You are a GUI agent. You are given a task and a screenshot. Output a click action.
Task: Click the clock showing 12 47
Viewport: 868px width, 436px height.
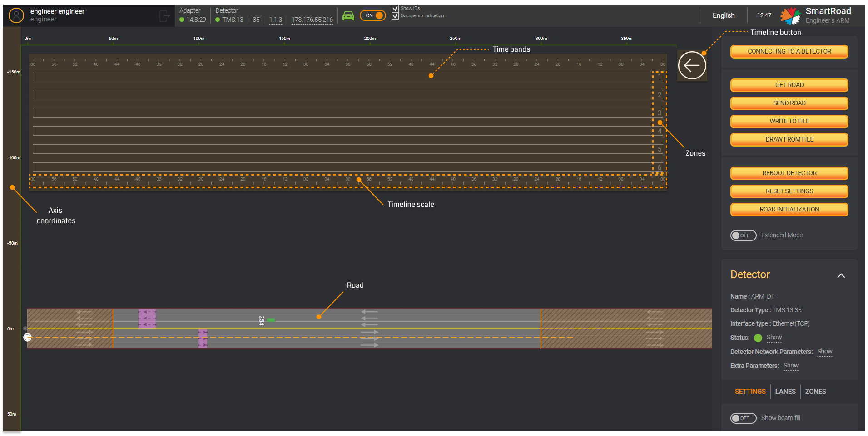[x=764, y=15]
